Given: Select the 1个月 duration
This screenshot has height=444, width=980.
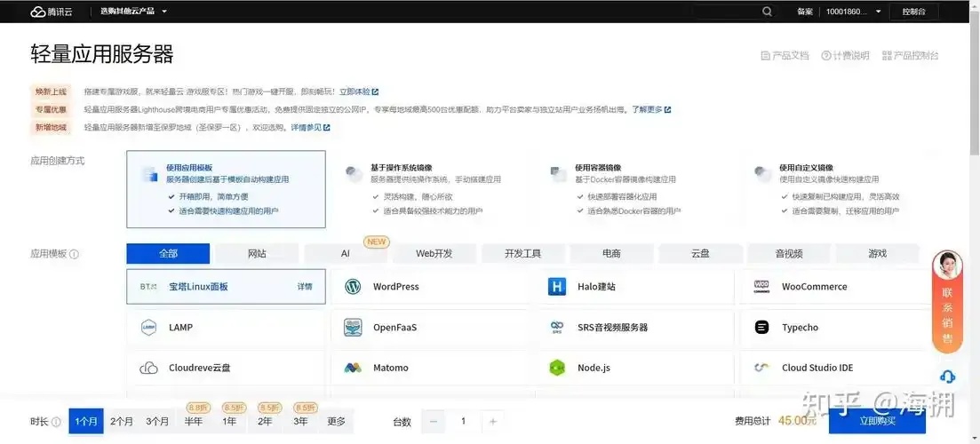Looking at the screenshot, I should point(86,422).
